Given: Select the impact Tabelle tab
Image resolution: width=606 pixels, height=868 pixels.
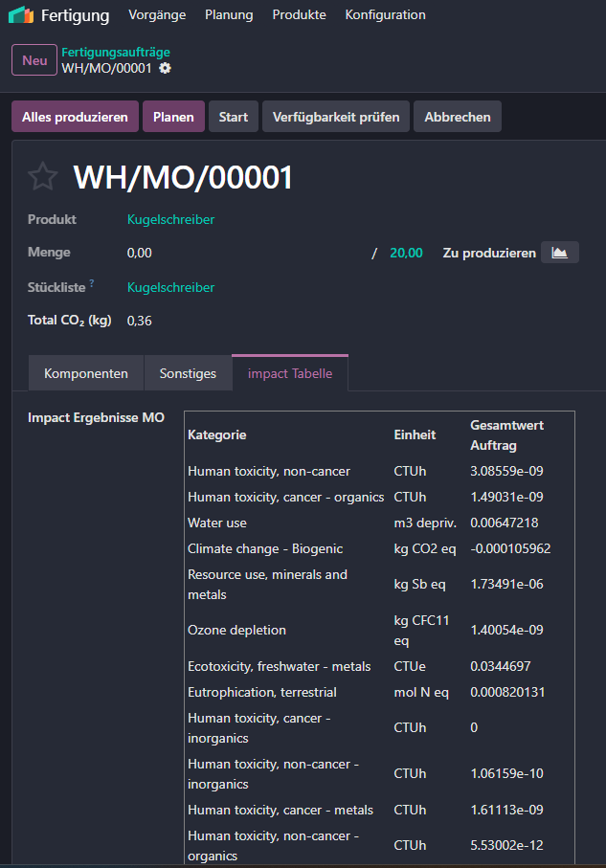Looking at the screenshot, I should click(x=290, y=373).
